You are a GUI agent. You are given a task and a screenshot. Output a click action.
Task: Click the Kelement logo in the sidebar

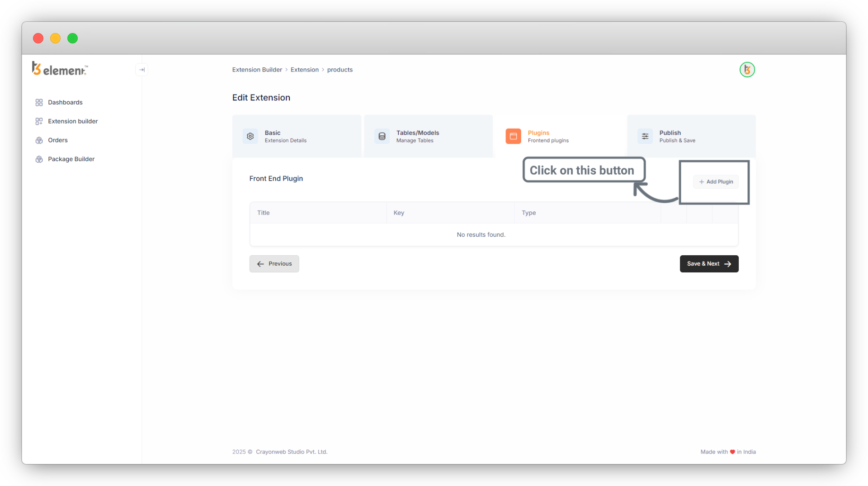[60, 69]
